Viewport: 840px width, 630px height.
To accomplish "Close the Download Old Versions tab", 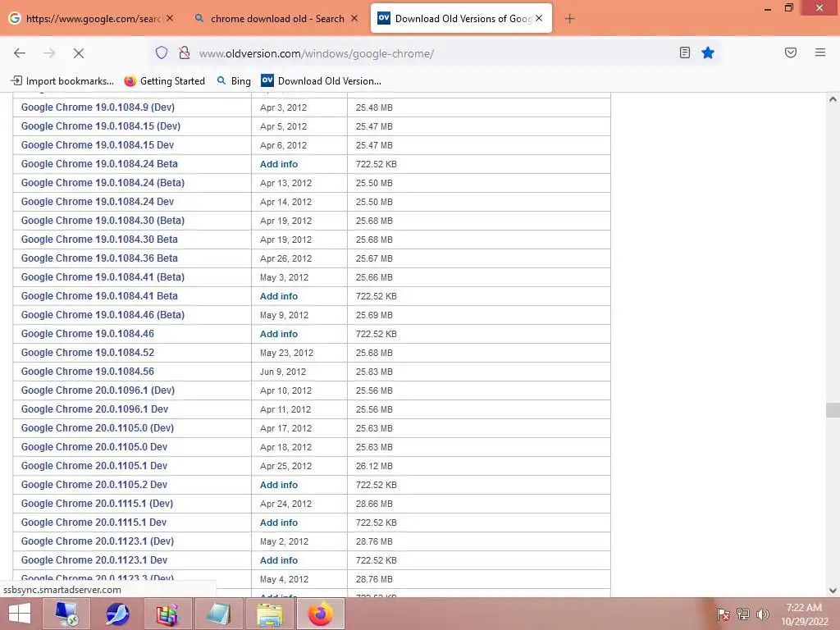I will click(x=539, y=18).
